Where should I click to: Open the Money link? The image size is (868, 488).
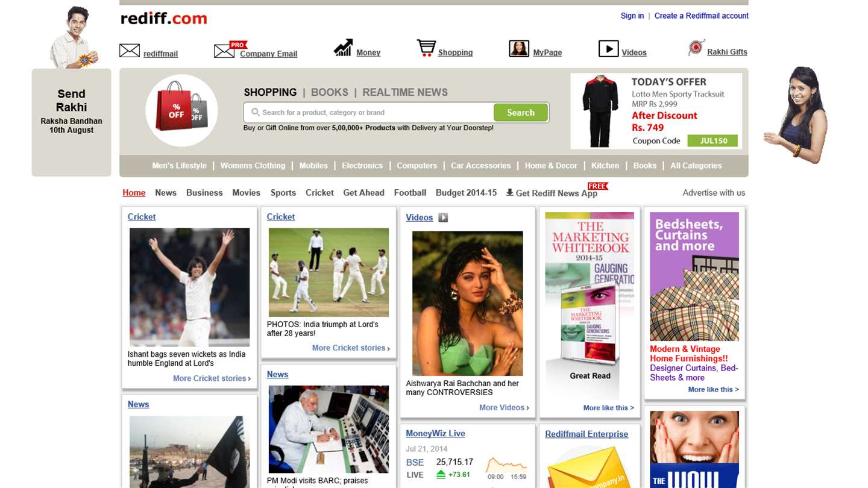[x=368, y=52]
